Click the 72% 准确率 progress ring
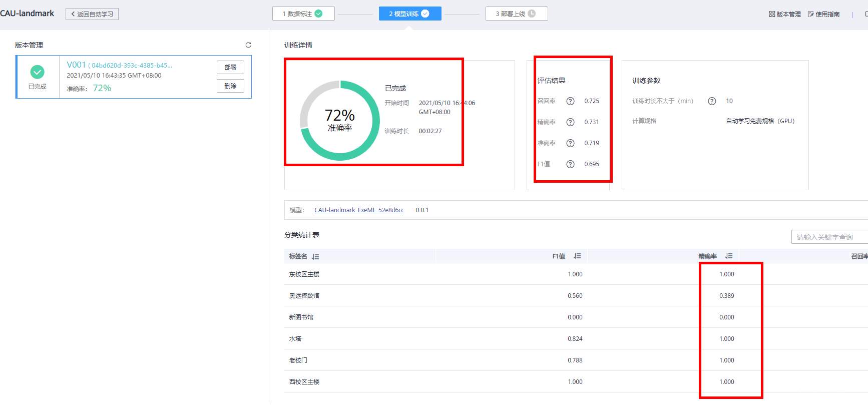 (340, 121)
